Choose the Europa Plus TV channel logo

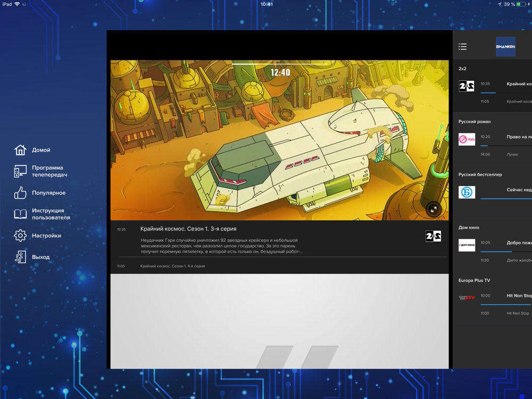(x=467, y=298)
